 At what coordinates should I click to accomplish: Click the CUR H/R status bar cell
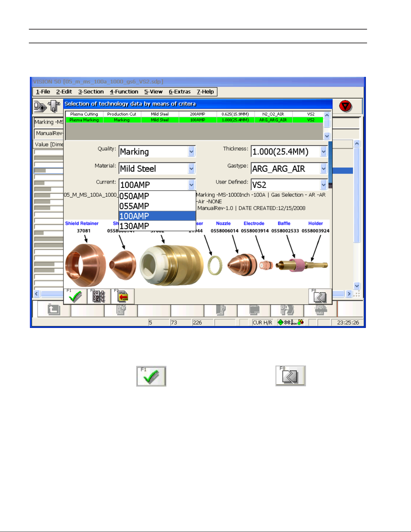pos(262,323)
